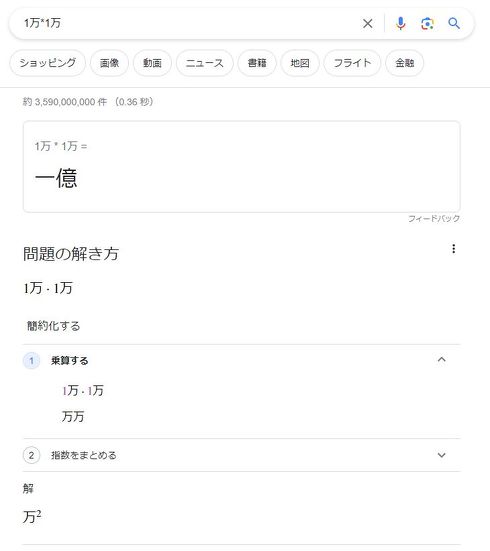
Task: Open the 書籍 results tab
Action: (257, 63)
